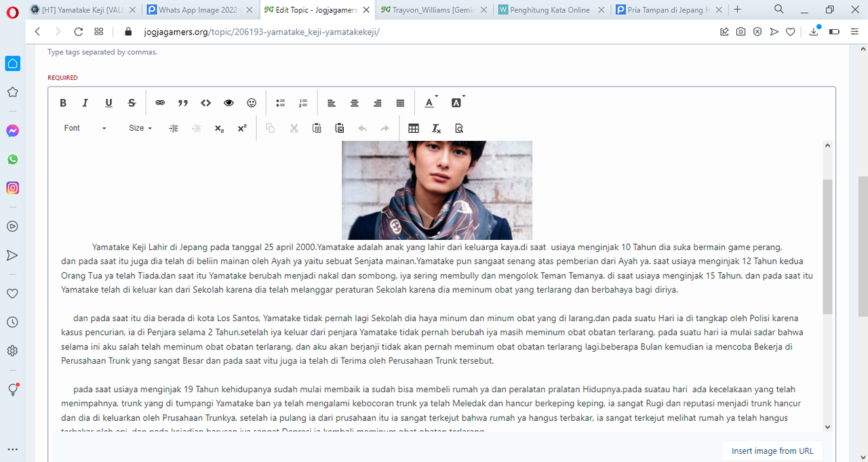The height and width of the screenshot is (462, 868).
Task: Open Easy Setup settings sliders
Action: (x=854, y=32)
